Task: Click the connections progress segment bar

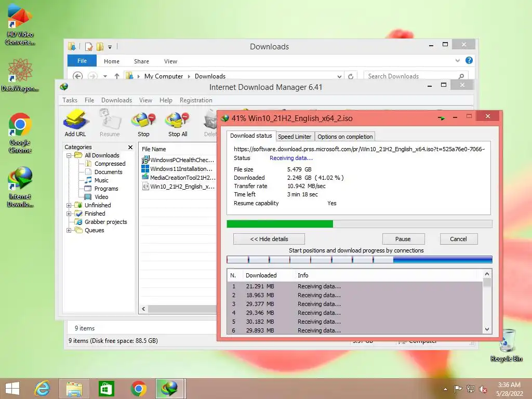Action: [x=360, y=260]
